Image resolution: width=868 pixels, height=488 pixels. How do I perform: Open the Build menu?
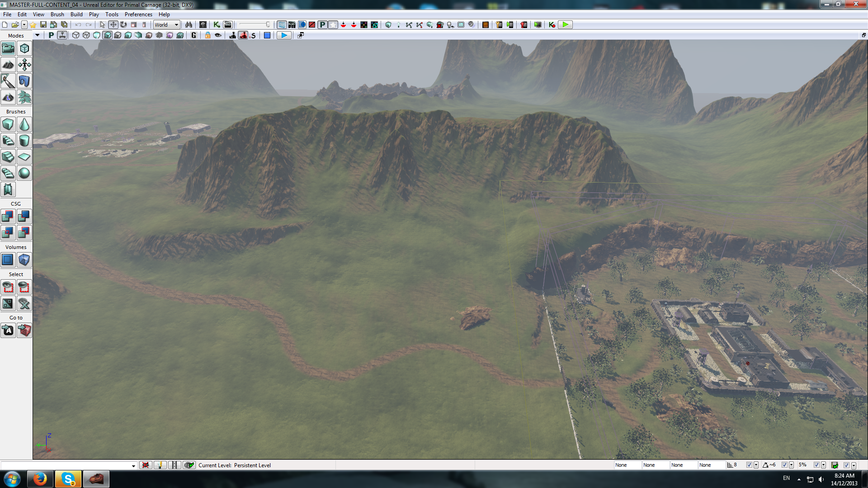(76, 14)
